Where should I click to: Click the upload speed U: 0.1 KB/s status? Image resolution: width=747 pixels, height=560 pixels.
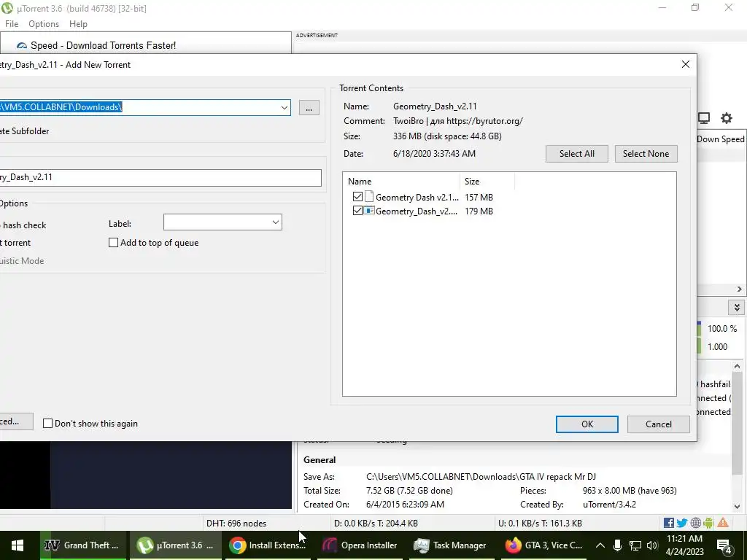point(540,524)
